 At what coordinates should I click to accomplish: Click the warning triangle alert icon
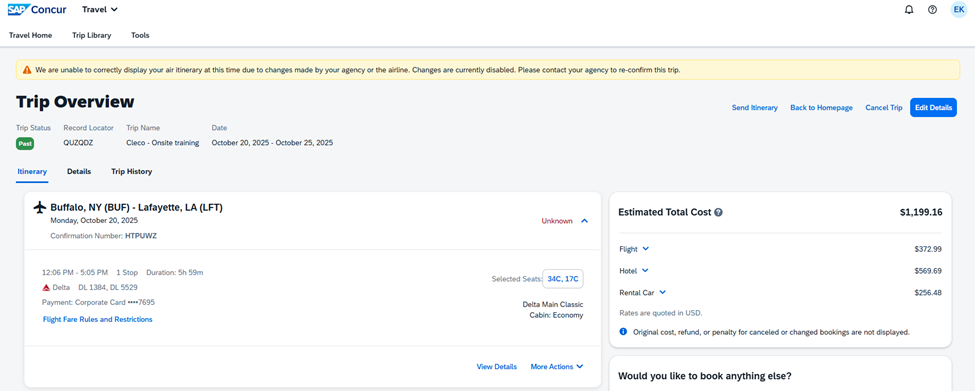[x=27, y=70]
